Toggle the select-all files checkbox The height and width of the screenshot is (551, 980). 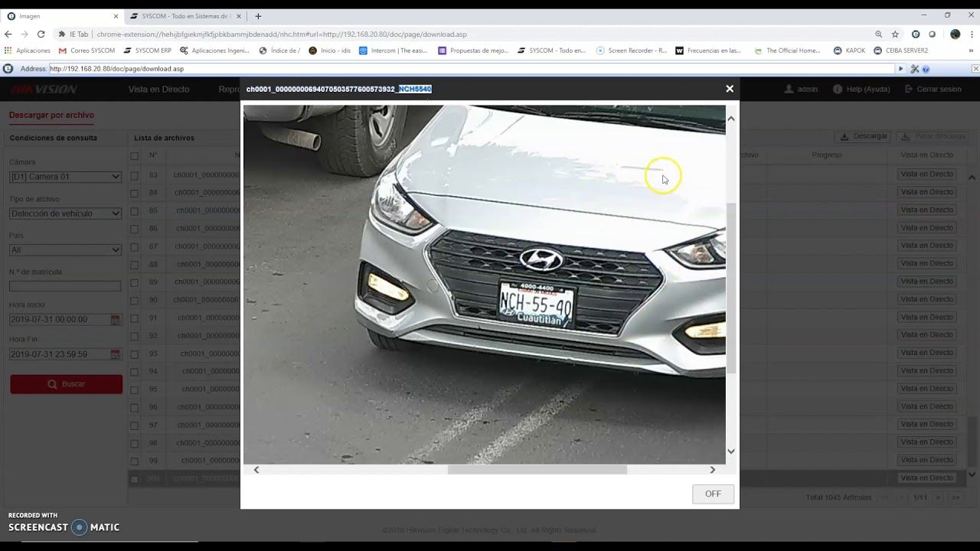(135, 156)
